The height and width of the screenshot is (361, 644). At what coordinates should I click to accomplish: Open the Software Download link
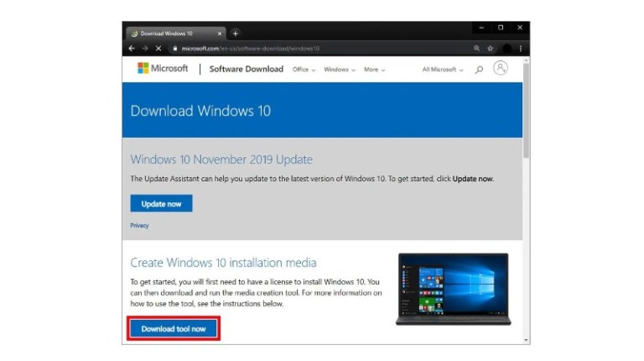point(246,69)
